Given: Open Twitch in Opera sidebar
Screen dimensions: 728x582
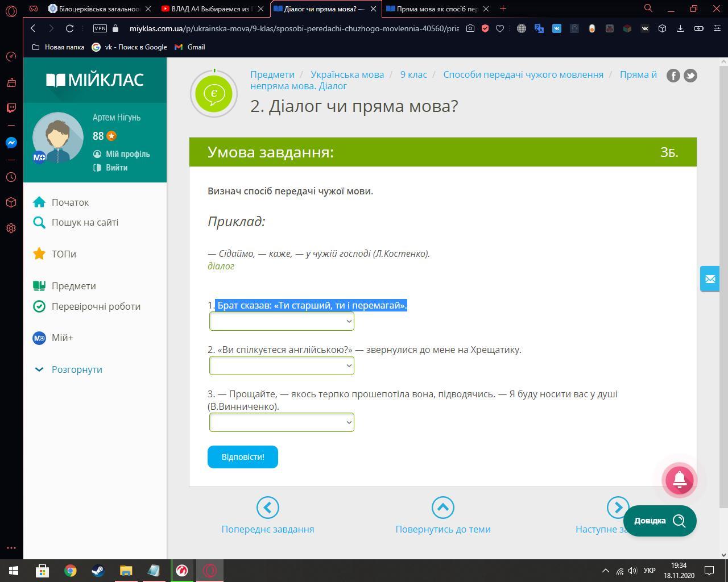Looking at the screenshot, I should [x=11, y=108].
